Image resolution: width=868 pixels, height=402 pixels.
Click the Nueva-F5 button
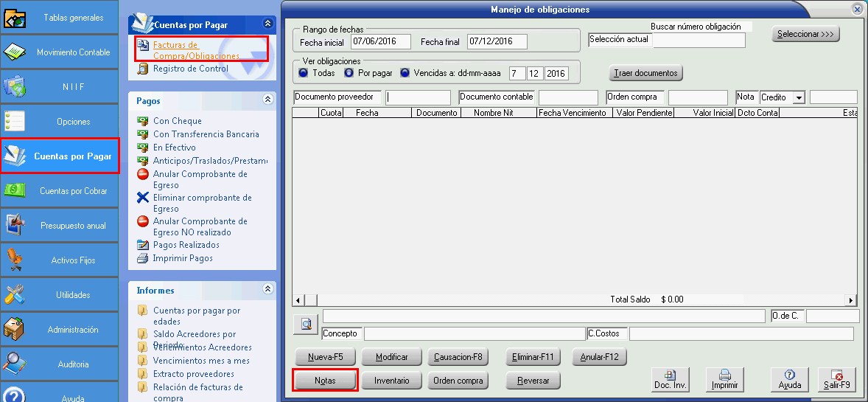[325, 357]
